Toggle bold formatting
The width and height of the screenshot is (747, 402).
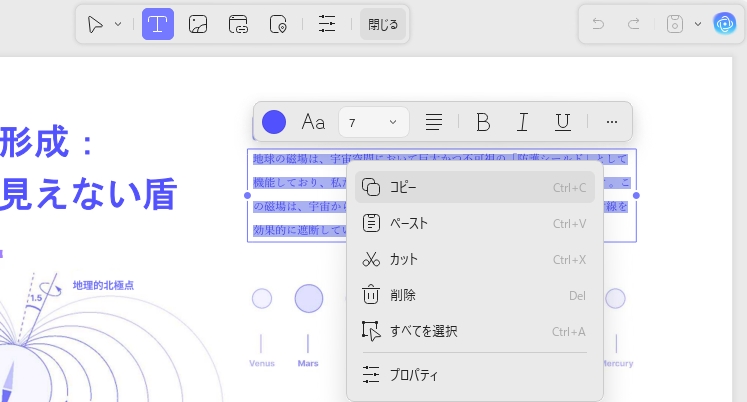(x=483, y=122)
